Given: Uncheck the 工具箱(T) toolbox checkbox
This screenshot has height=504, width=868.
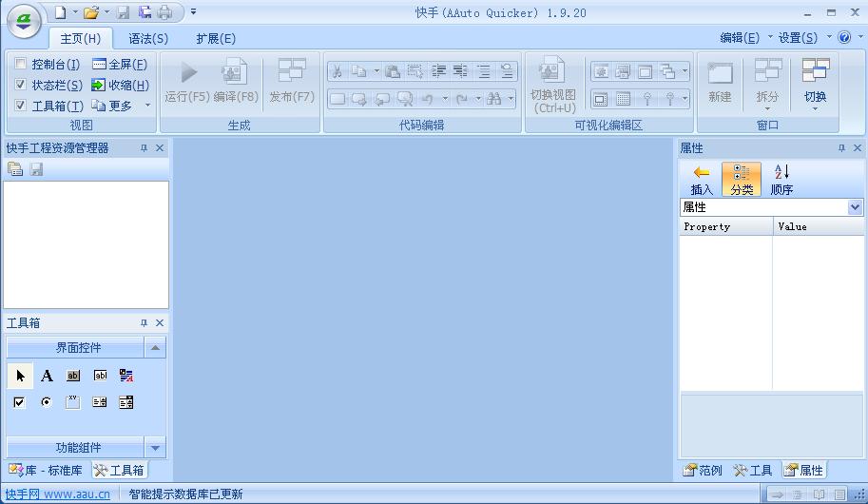Looking at the screenshot, I should coord(21,106).
